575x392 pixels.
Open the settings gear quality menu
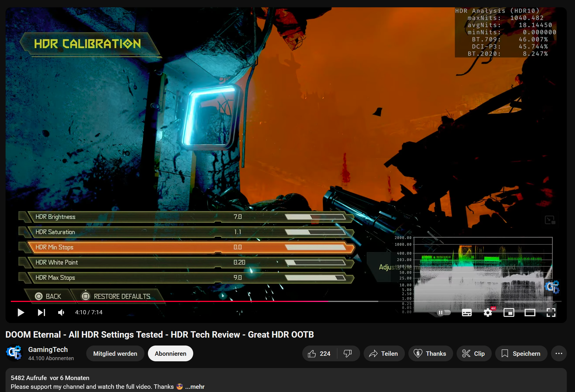(488, 312)
